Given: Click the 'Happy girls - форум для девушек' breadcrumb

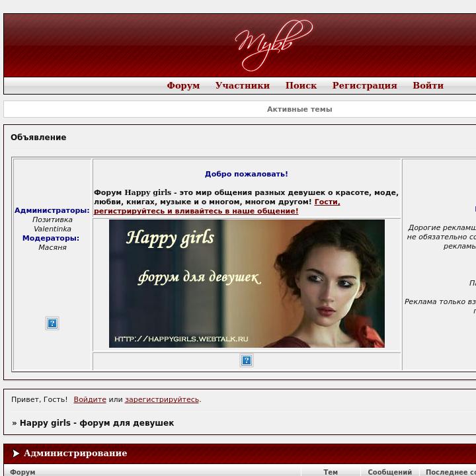Looking at the screenshot, I should pyautogui.click(x=97, y=423).
